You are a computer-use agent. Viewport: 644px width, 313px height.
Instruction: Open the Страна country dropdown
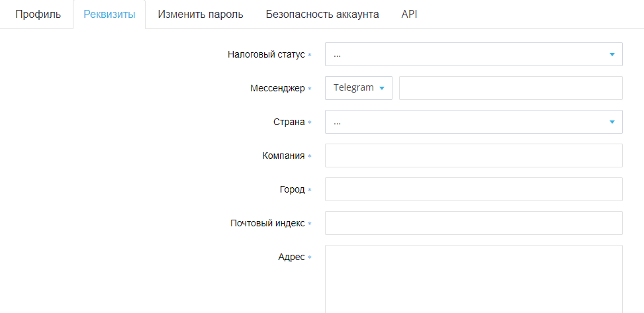click(x=473, y=122)
